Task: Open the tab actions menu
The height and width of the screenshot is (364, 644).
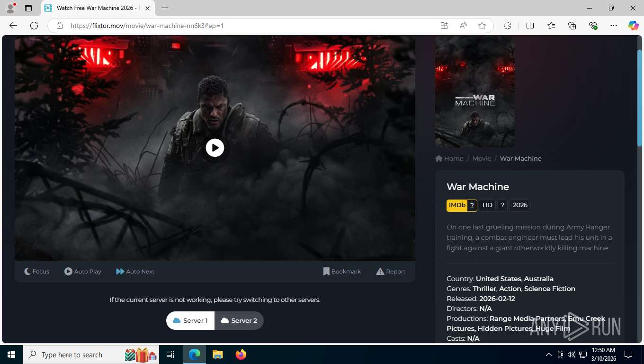Action: (x=28, y=8)
